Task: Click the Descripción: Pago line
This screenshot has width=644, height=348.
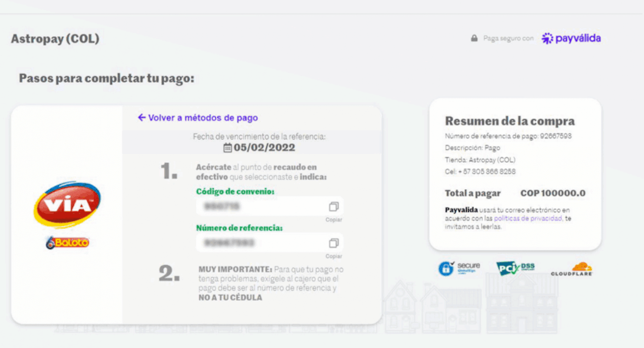Action: pos(473,148)
